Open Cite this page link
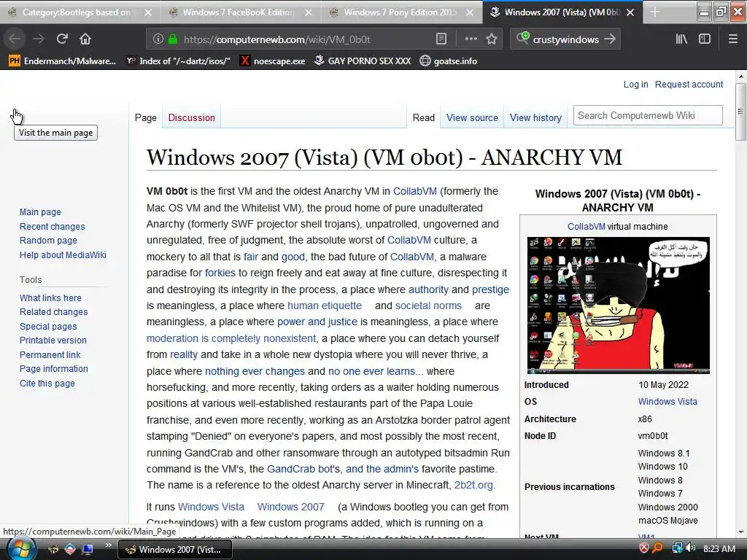747x560 pixels. [47, 383]
